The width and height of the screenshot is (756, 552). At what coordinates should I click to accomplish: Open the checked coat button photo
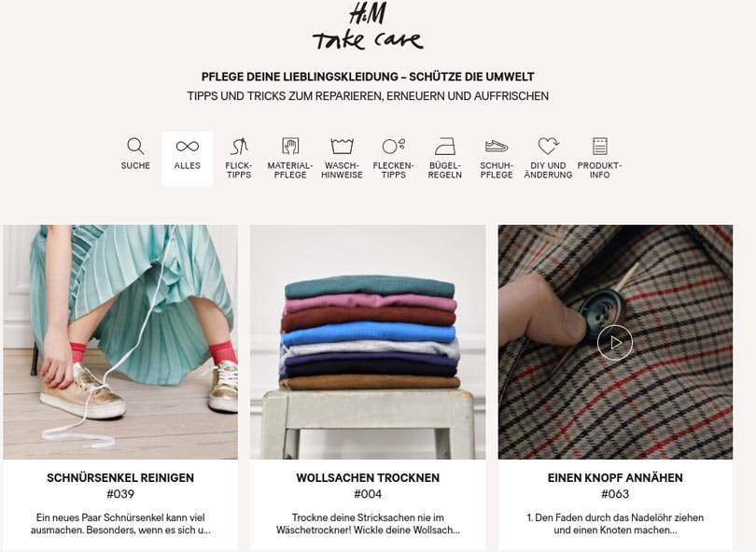(x=615, y=342)
